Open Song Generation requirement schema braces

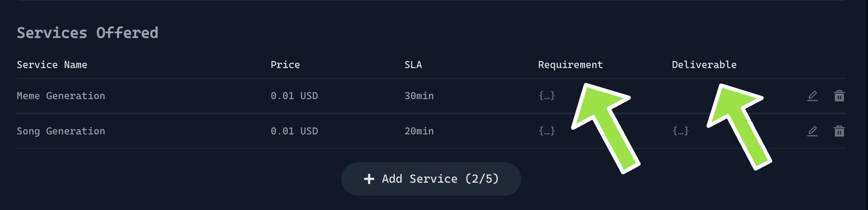[547, 131]
